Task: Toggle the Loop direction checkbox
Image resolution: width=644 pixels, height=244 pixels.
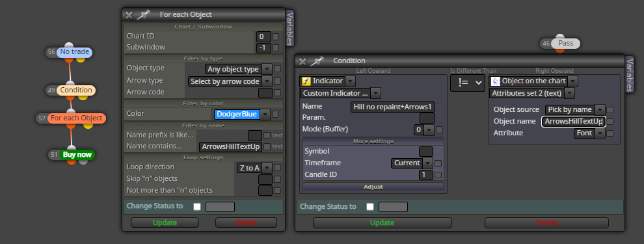Action: pos(278,168)
